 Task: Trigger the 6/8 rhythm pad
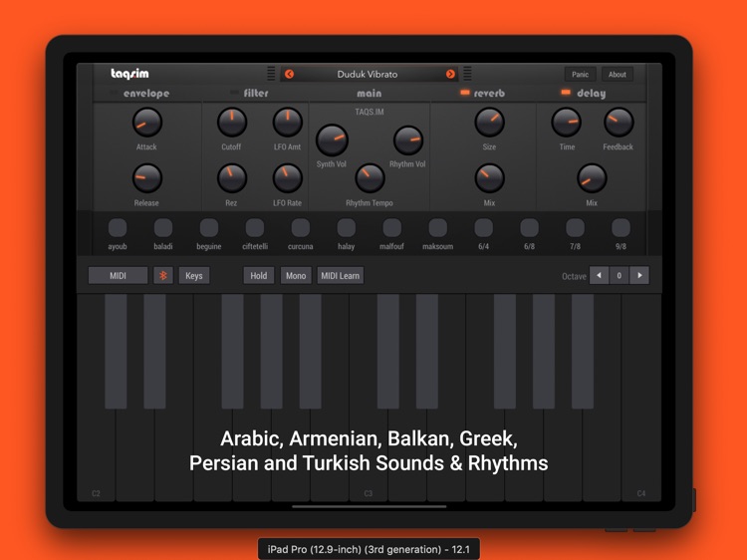(x=529, y=228)
